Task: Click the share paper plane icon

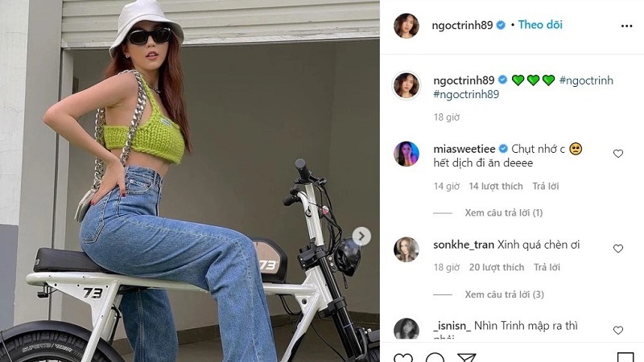Action: [x=467, y=357]
